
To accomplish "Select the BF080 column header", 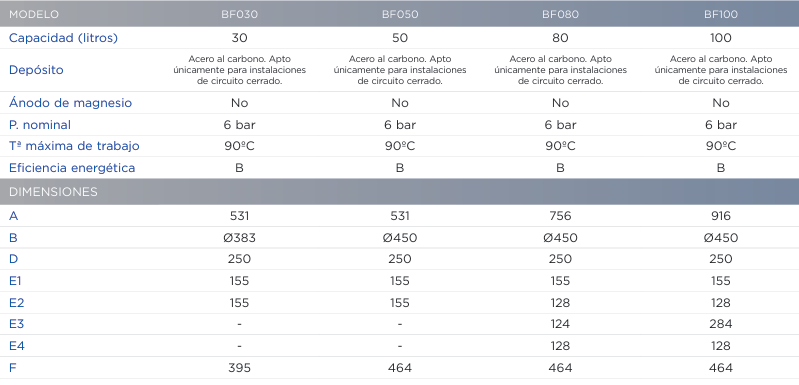I will pyautogui.click(x=561, y=14).
